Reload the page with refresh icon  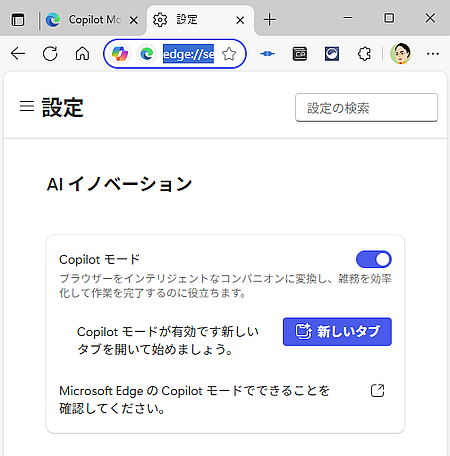point(50,53)
